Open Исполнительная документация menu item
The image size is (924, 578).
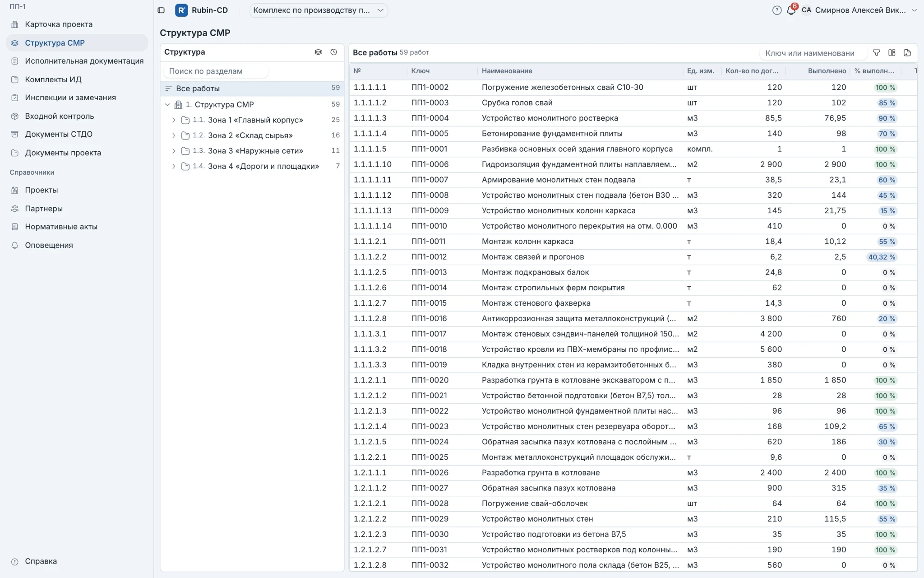77,61
